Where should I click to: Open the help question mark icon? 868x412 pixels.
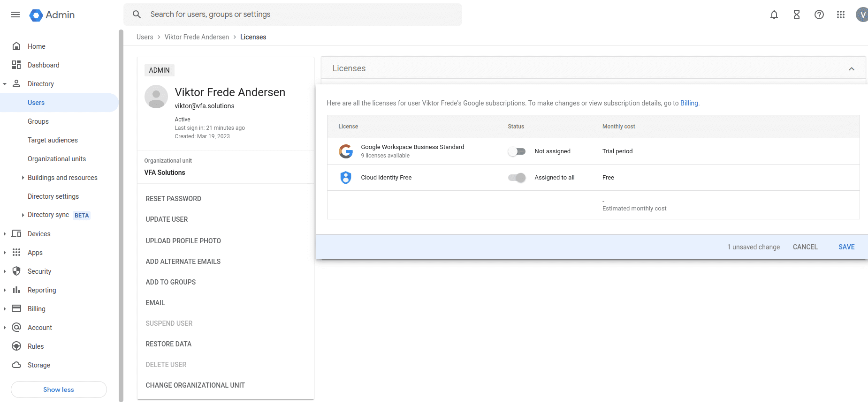pyautogui.click(x=819, y=15)
